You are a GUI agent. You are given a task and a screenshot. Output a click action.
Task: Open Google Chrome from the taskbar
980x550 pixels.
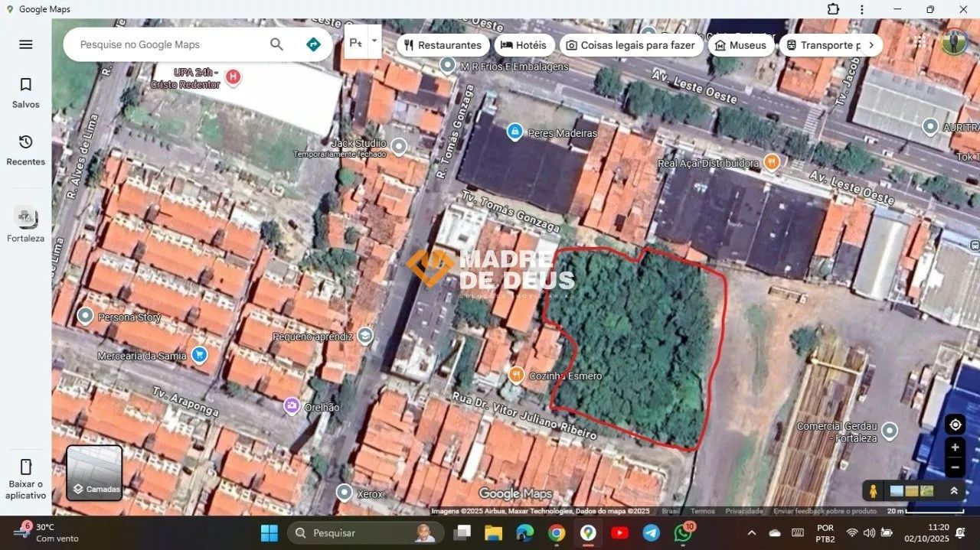(x=557, y=532)
